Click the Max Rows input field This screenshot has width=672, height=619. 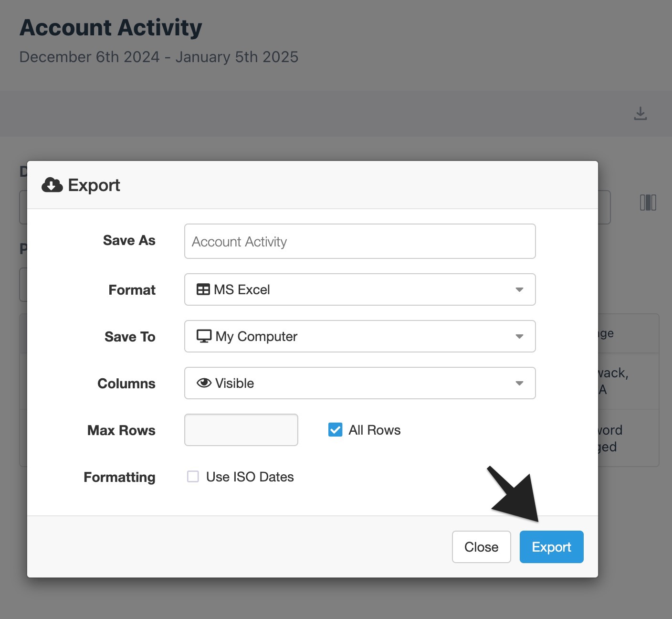pos(241,430)
